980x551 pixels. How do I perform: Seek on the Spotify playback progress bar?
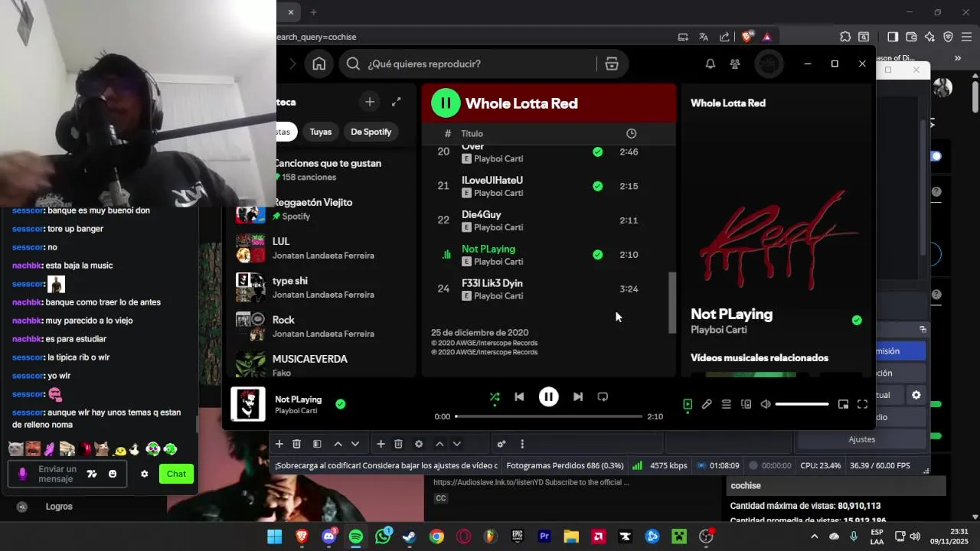click(x=548, y=416)
